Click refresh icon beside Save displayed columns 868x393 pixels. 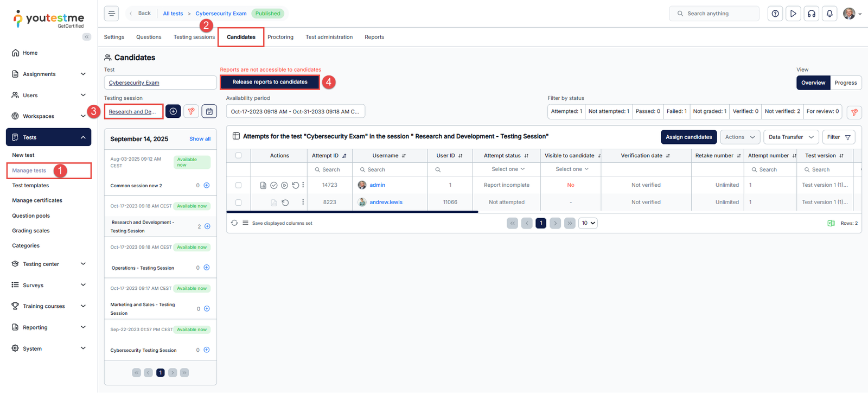[234, 223]
